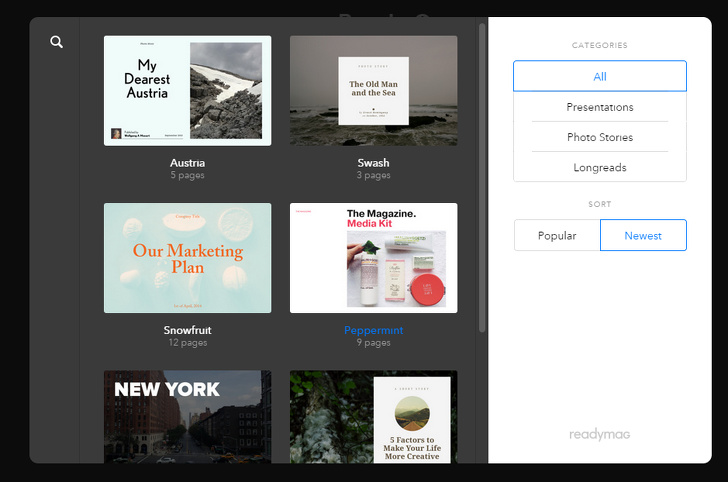Click the search magnifier icon
728x482 pixels.
tap(57, 42)
